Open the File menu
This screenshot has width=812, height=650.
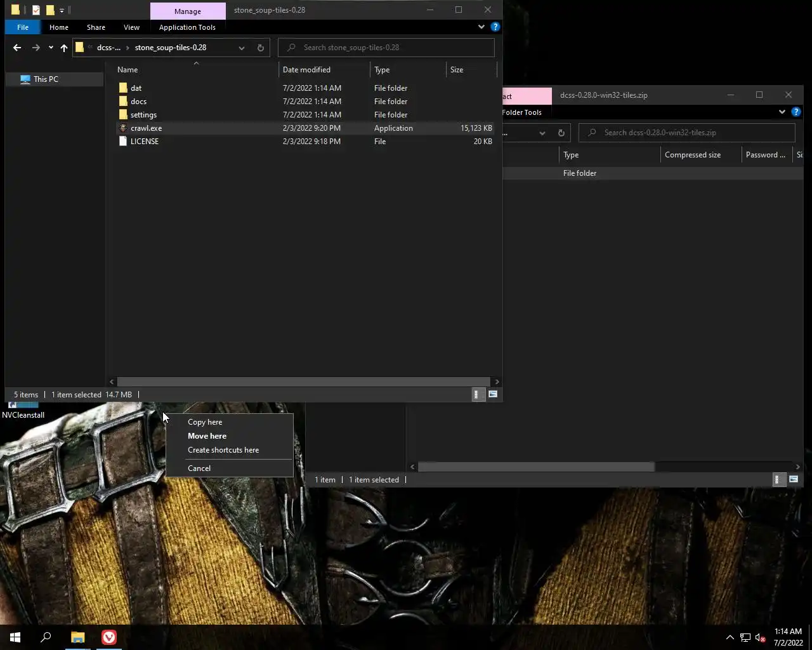pos(23,27)
